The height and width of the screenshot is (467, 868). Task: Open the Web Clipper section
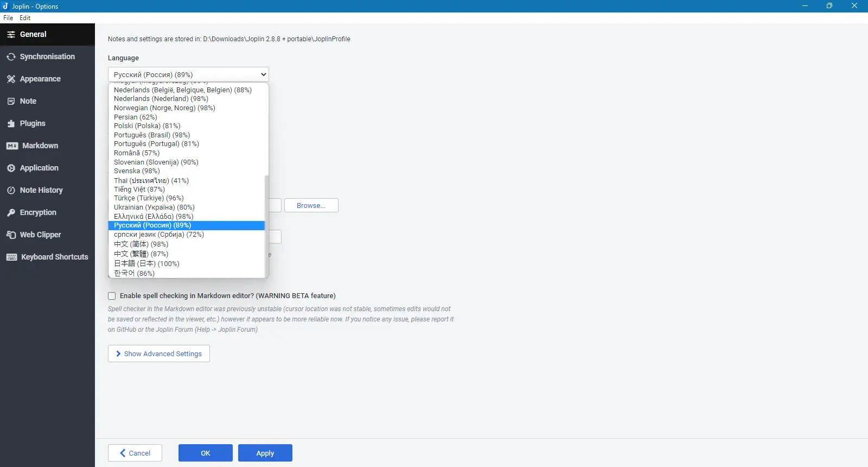47,235
